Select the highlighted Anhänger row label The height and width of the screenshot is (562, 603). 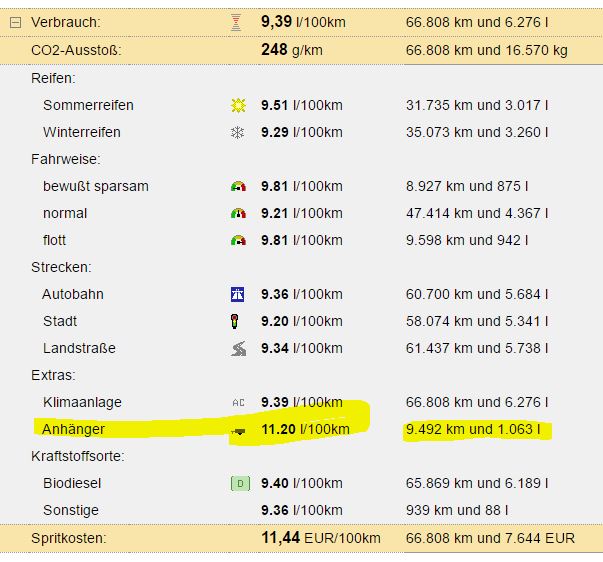pos(74,429)
